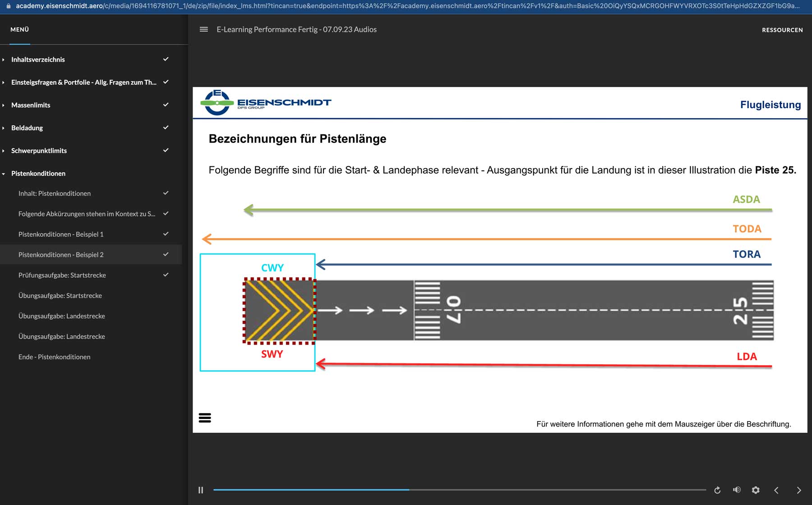Image resolution: width=812 pixels, height=505 pixels.
Task: Expand the Schwerpunktlimits section arrow
Action: pos(4,151)
